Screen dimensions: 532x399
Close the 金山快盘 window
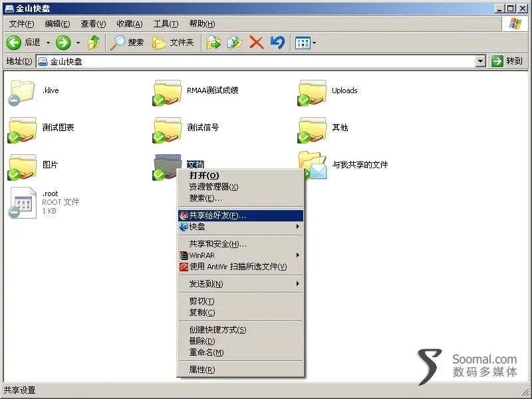[x=523, y=9]
